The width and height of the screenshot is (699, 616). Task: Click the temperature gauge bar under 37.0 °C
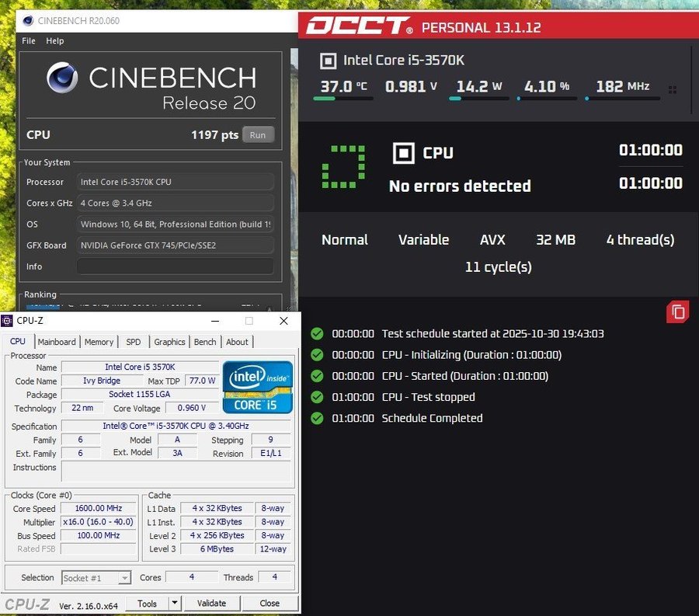tap(346, 99)
